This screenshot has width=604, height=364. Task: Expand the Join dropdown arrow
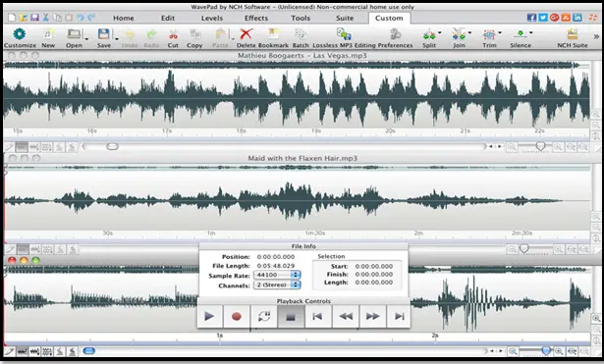[469, 32]
